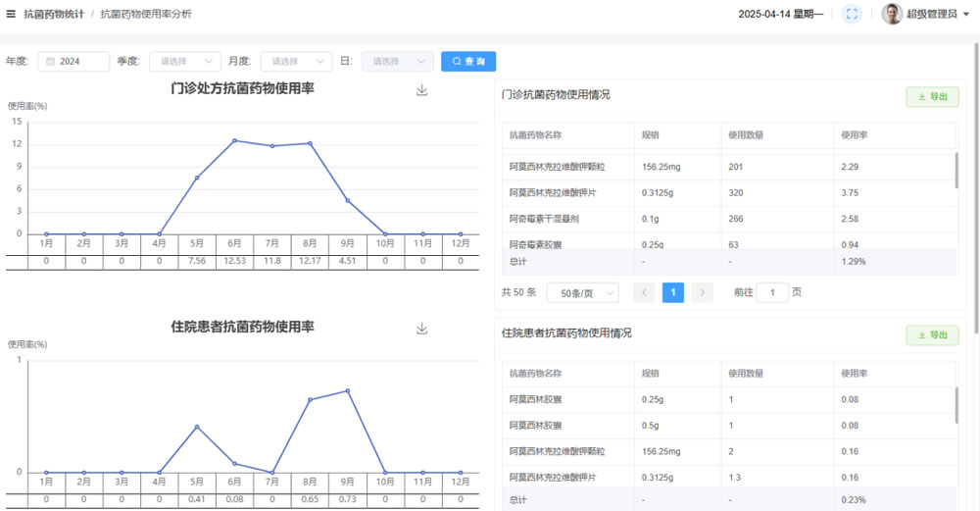Open the user avatar picture
Screen dimensions: 980x511
coord(892,14)
